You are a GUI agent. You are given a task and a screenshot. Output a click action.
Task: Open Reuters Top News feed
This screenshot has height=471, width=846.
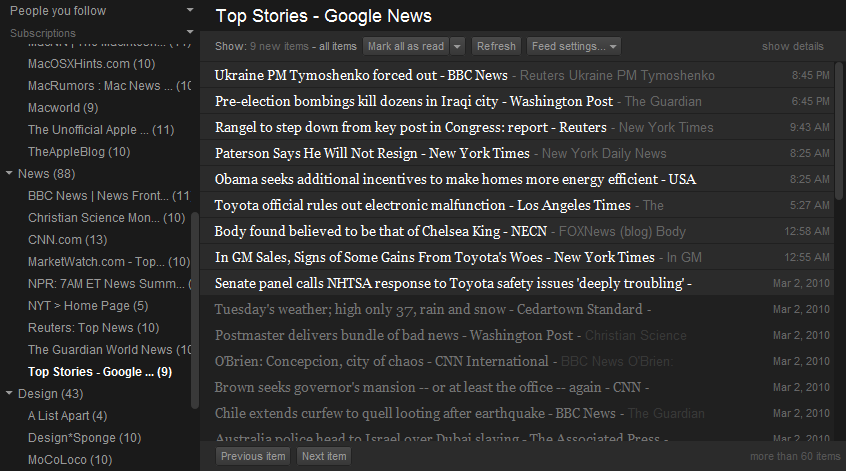point(93,328)
